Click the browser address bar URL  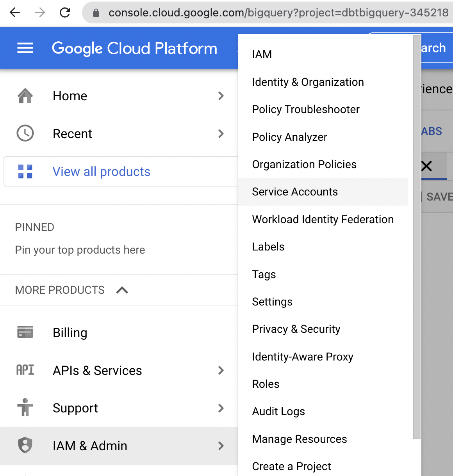point(278,13)
